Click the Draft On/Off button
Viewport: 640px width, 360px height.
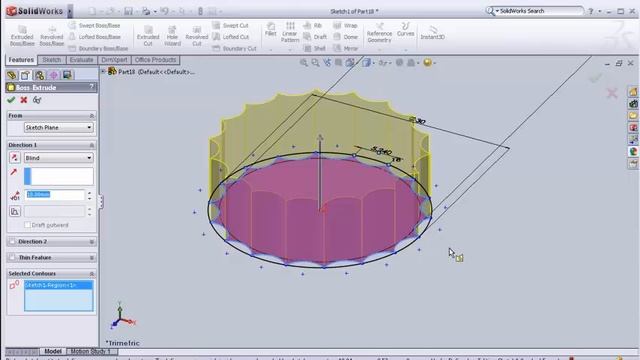coord(15,211)
